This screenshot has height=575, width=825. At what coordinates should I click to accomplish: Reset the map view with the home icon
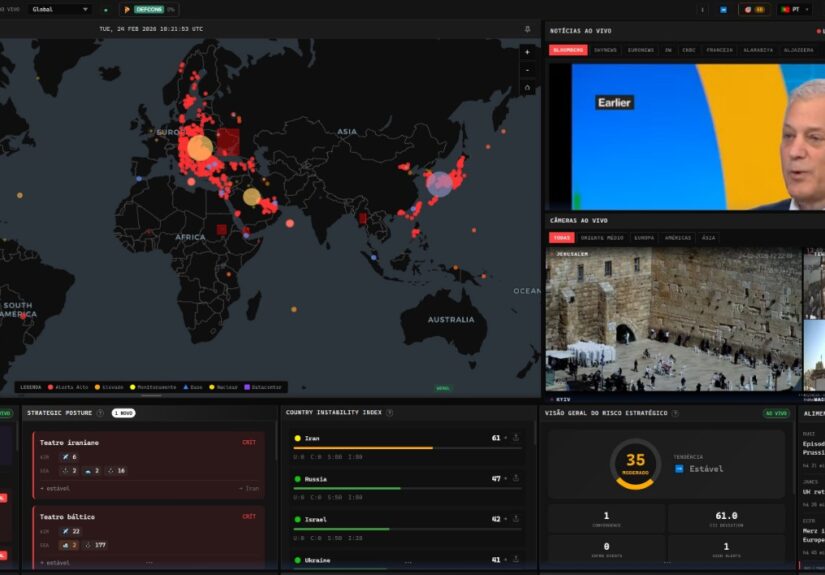coord(527,87)
